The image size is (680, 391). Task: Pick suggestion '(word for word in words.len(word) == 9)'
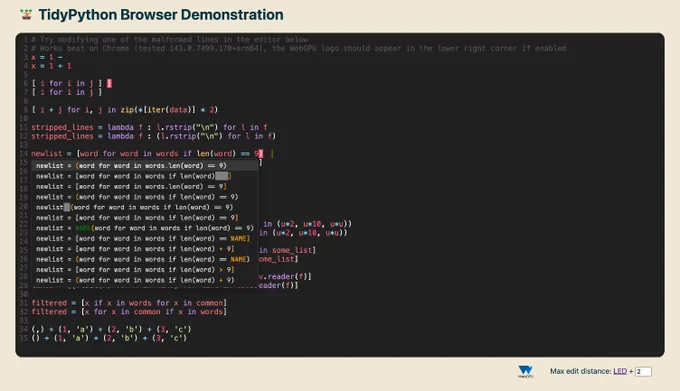[x=145, y=166]
